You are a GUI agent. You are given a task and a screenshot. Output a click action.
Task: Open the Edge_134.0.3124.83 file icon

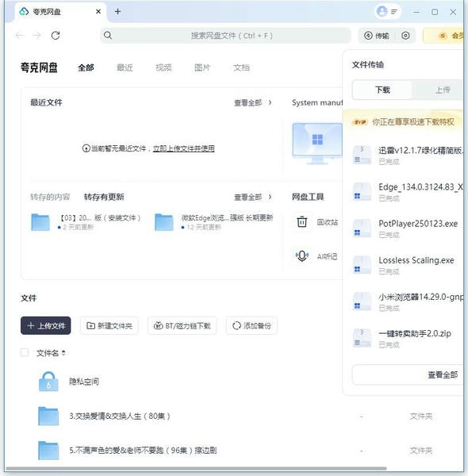click(362, 191)
